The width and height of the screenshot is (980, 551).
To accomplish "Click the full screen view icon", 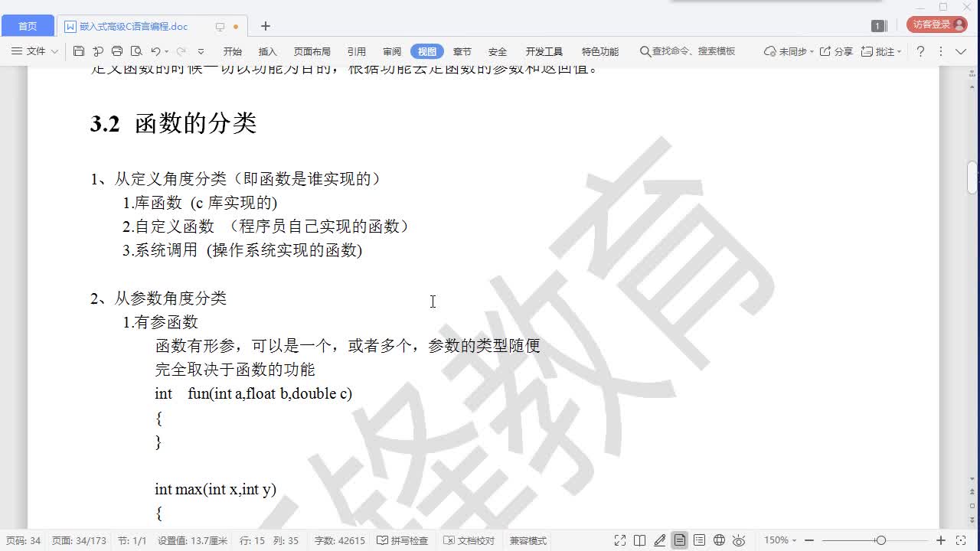I will point(620,540).
